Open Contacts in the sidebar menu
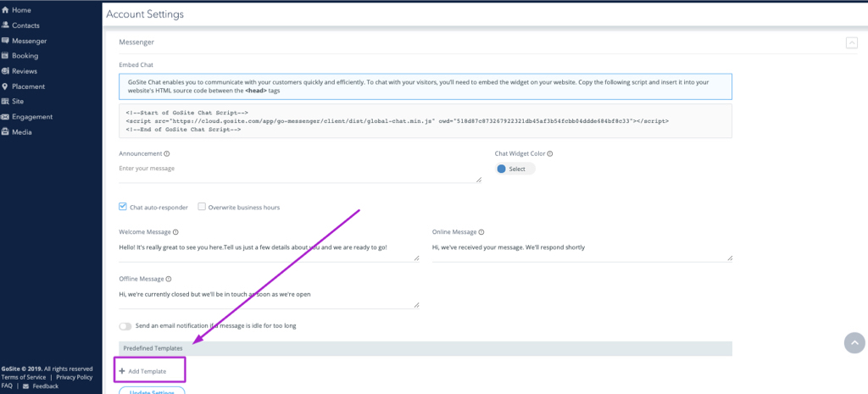 coord(25,25)
